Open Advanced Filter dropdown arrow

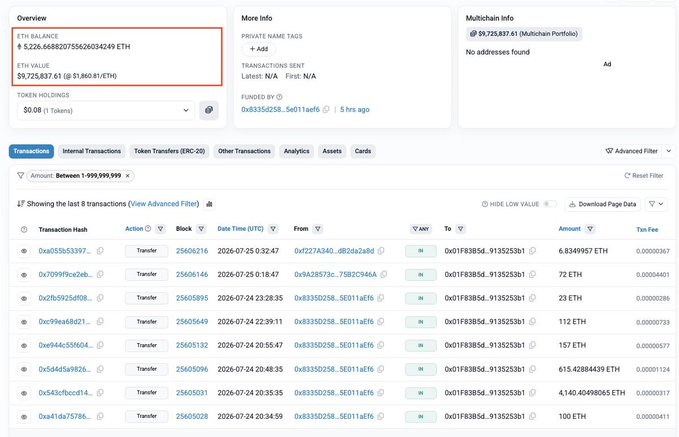click(669, 151)
